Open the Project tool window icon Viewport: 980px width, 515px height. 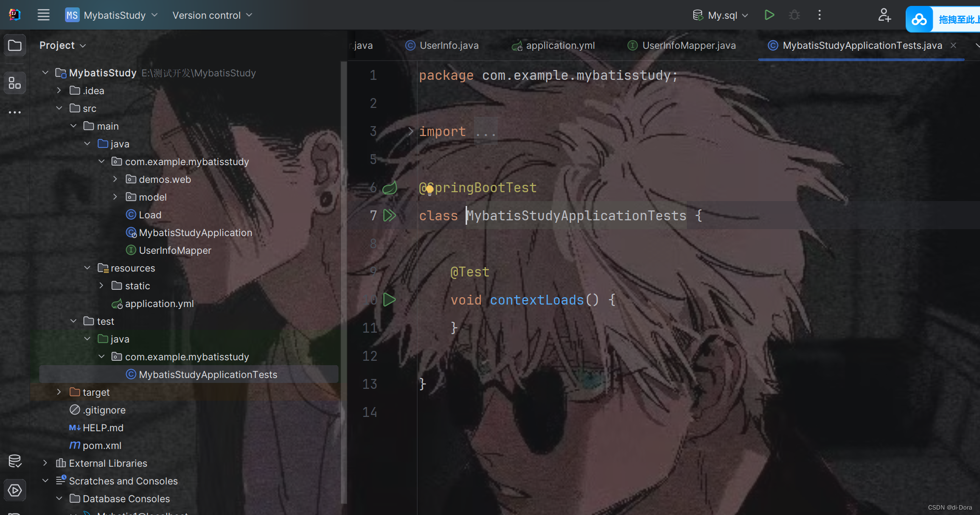tap(14, 45)
